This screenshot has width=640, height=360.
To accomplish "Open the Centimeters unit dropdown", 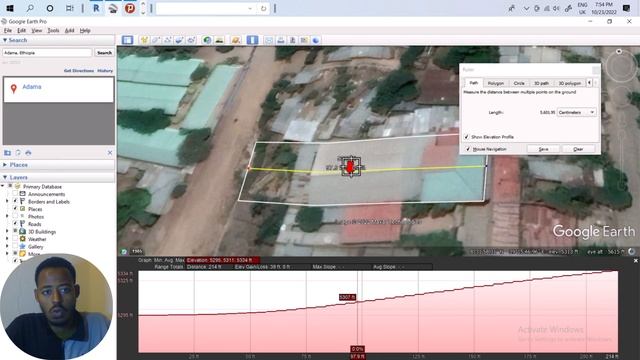I will point(576,112).
